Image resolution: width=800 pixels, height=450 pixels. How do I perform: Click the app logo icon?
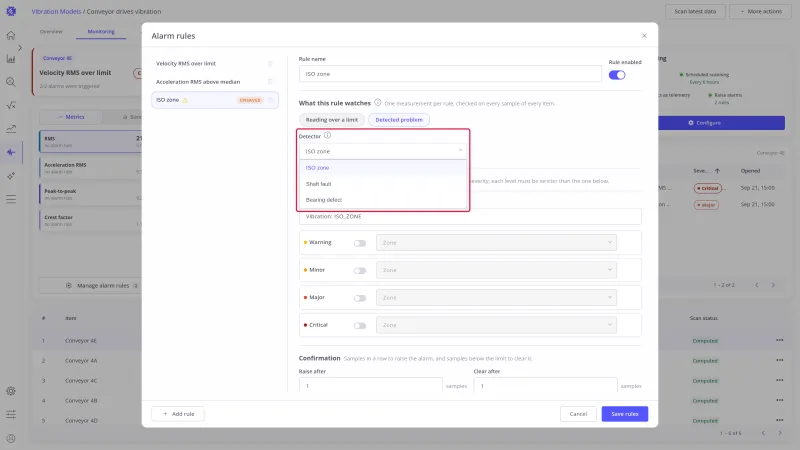pyautogui.click(x=11, y=11)
